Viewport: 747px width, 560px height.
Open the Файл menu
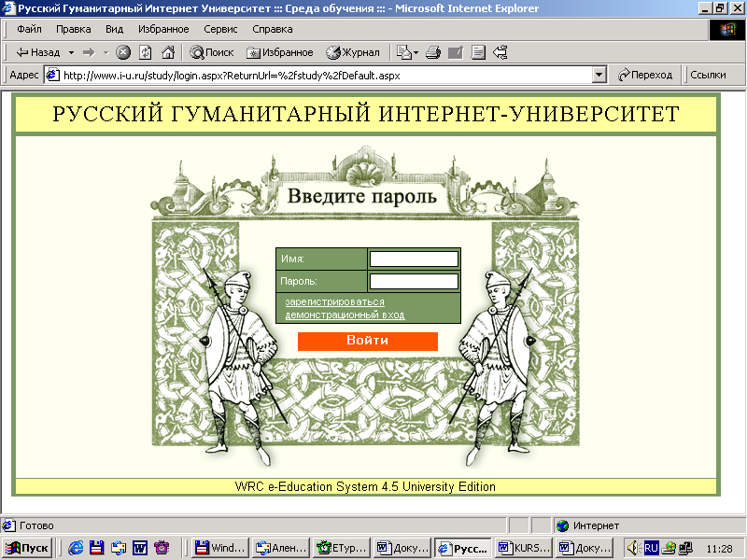pos(29,29)
